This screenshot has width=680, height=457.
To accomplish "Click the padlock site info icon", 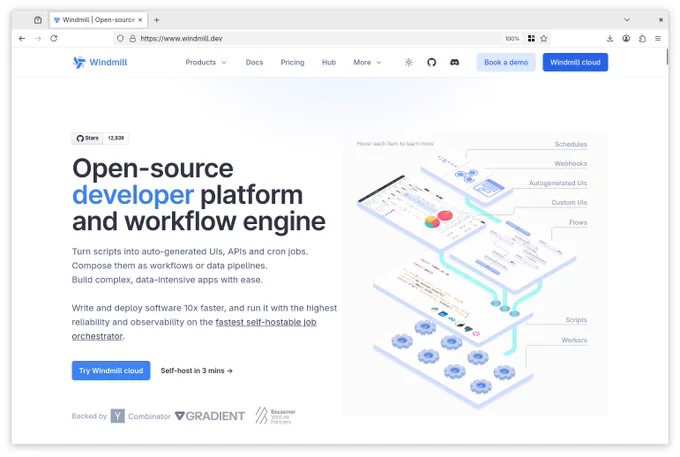I will point(133,39).
